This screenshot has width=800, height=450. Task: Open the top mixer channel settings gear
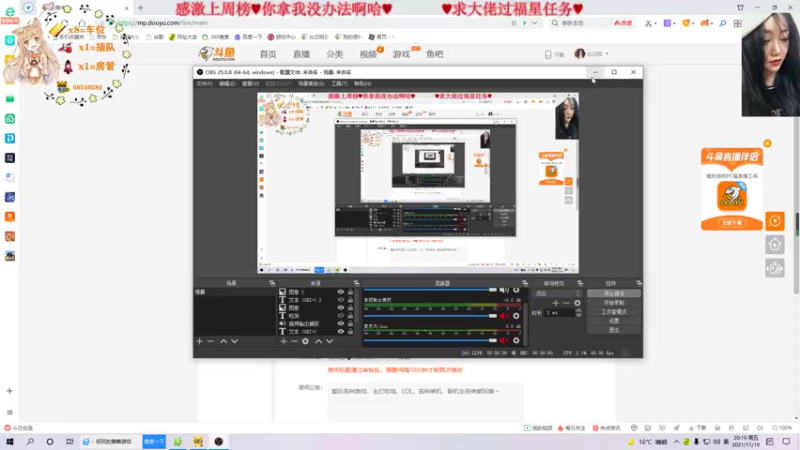click(516, 290)
